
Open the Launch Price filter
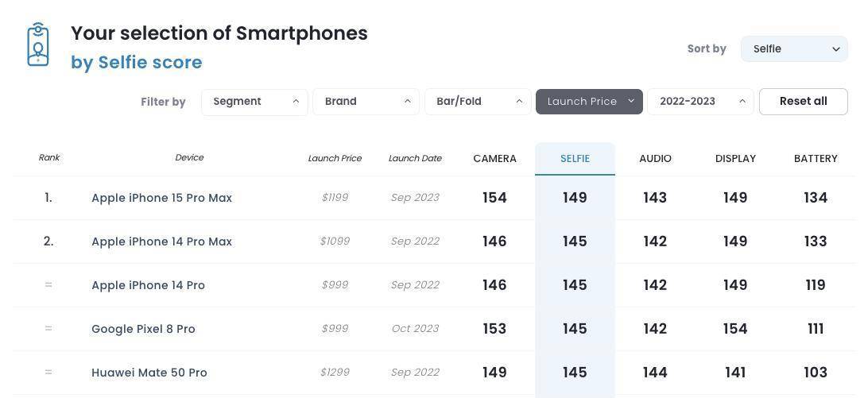589,102
